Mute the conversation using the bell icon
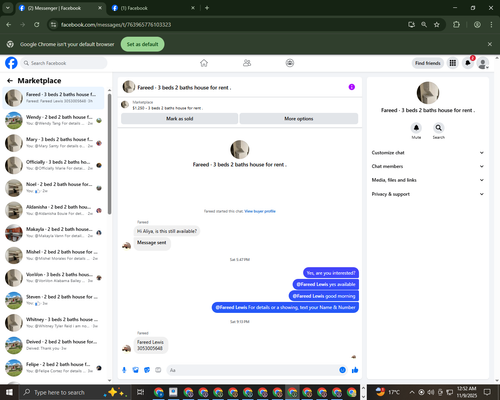Image resolution: width=500 pixels, height=400 pixels. point(416,128)
